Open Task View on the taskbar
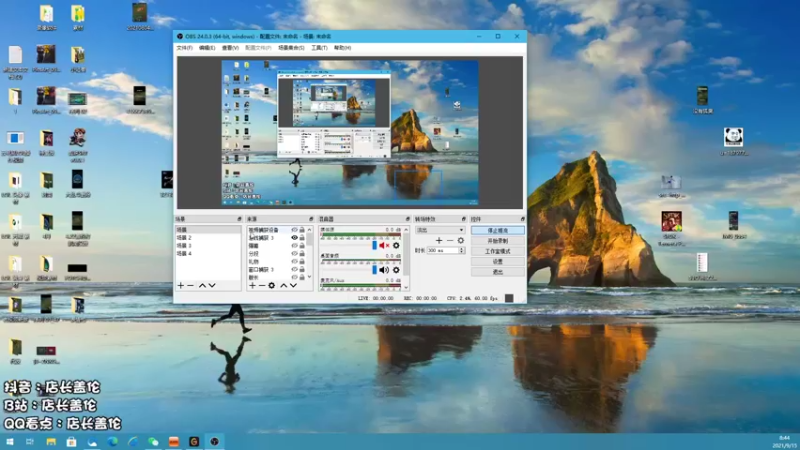The width and height of the screenshot is (800, 450). click(30, 442)
